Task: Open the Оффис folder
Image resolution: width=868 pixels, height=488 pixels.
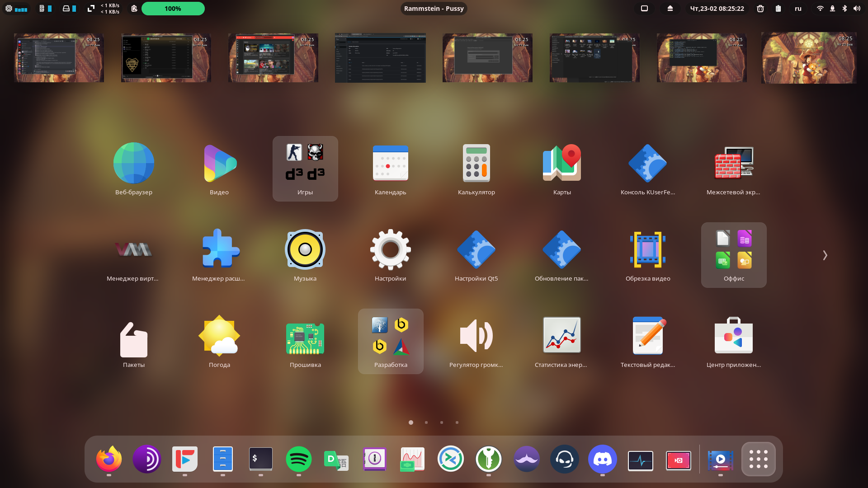Action: click(734, 255)
